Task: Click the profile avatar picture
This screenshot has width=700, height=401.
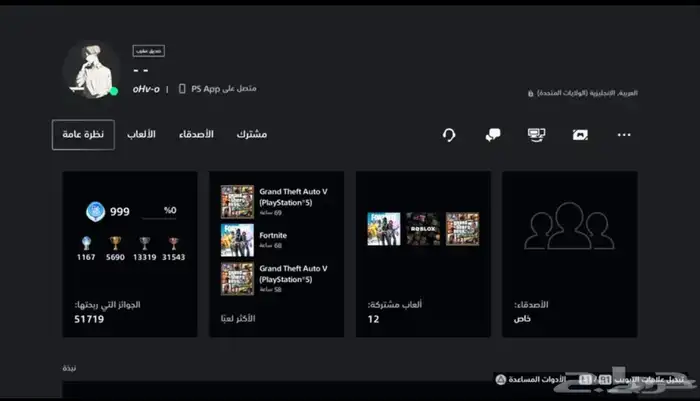Action: 92,70
